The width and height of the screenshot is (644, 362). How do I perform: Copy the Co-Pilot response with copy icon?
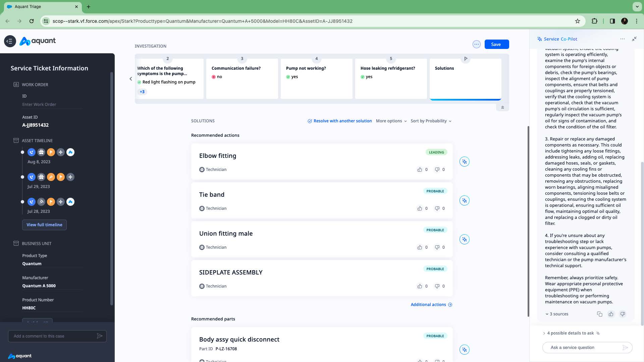(599, 314)
